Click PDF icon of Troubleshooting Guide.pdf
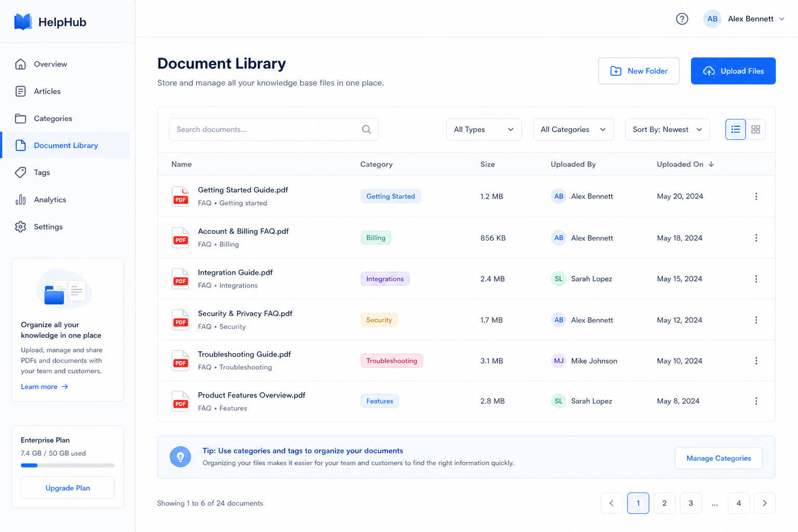Viewport: 798px width, 532px height. coord(180,361)
